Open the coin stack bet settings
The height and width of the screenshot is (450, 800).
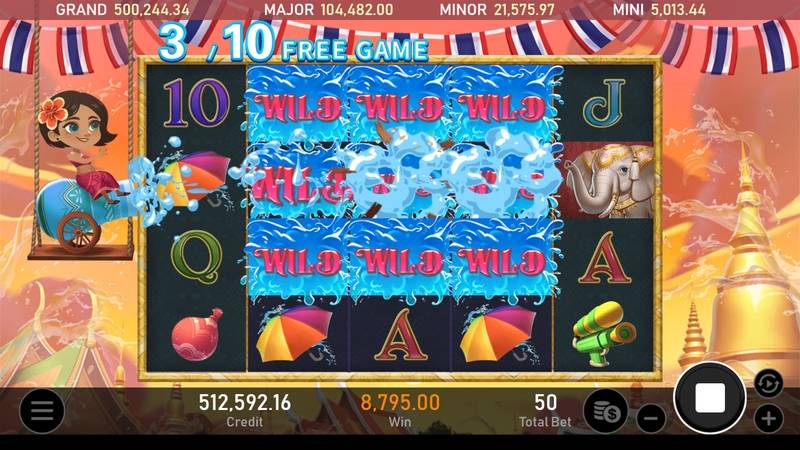(607, 411)
